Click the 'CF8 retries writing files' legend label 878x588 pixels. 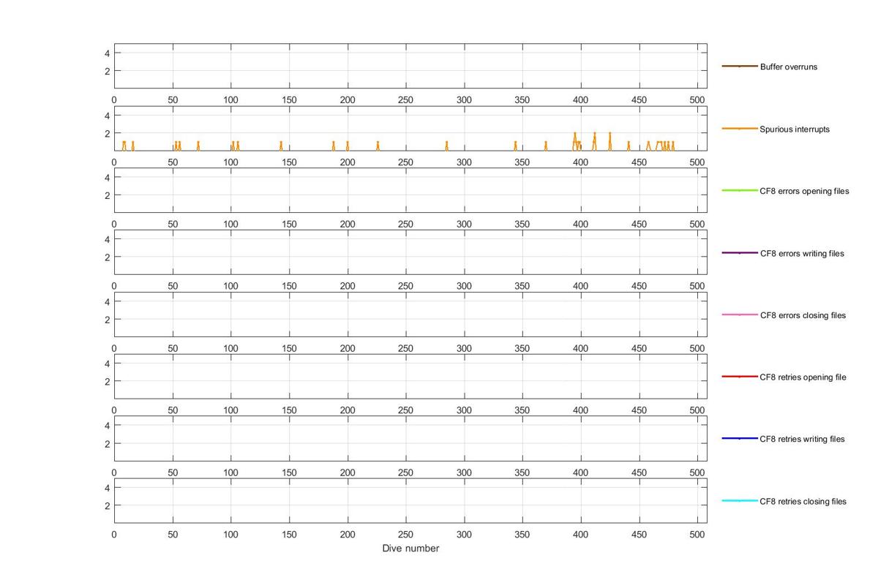[x=802, y=439]
